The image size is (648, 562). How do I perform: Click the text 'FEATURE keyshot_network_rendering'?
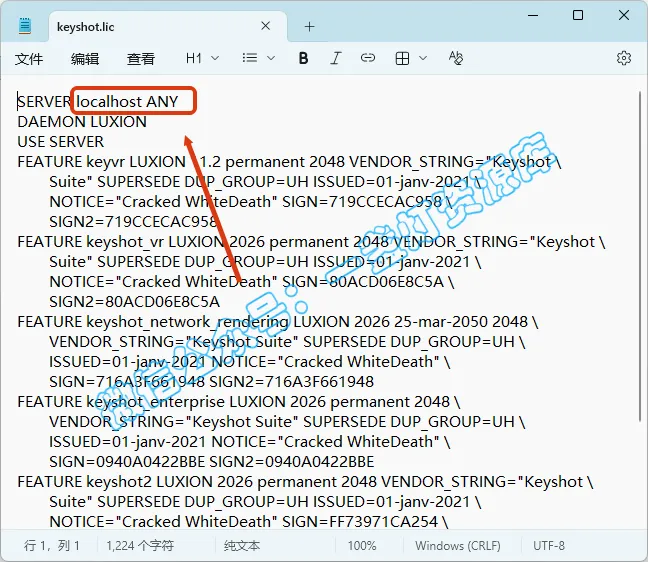(x=153, y=322)
